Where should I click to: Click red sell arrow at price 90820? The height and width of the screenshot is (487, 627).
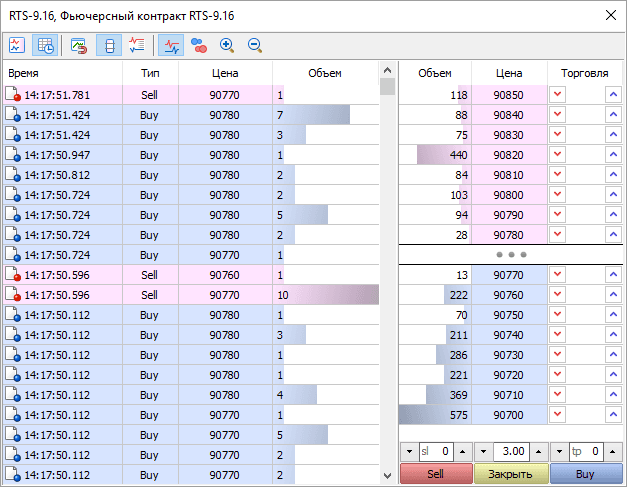point(557,155)
